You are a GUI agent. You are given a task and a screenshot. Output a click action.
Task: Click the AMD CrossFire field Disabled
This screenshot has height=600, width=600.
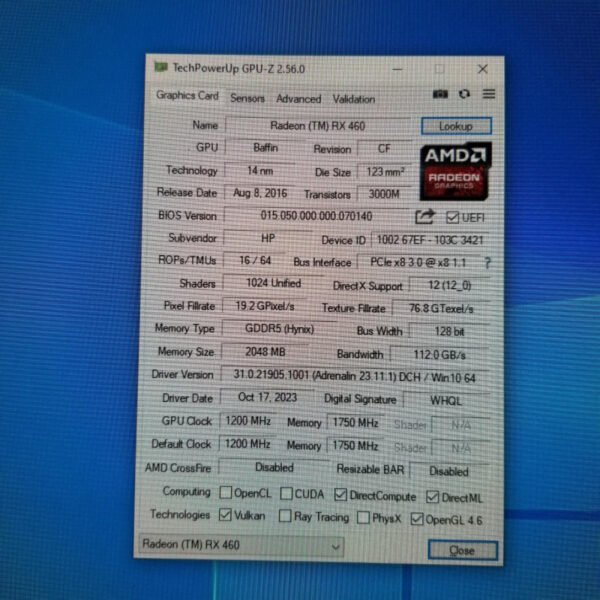click(274, 468)
